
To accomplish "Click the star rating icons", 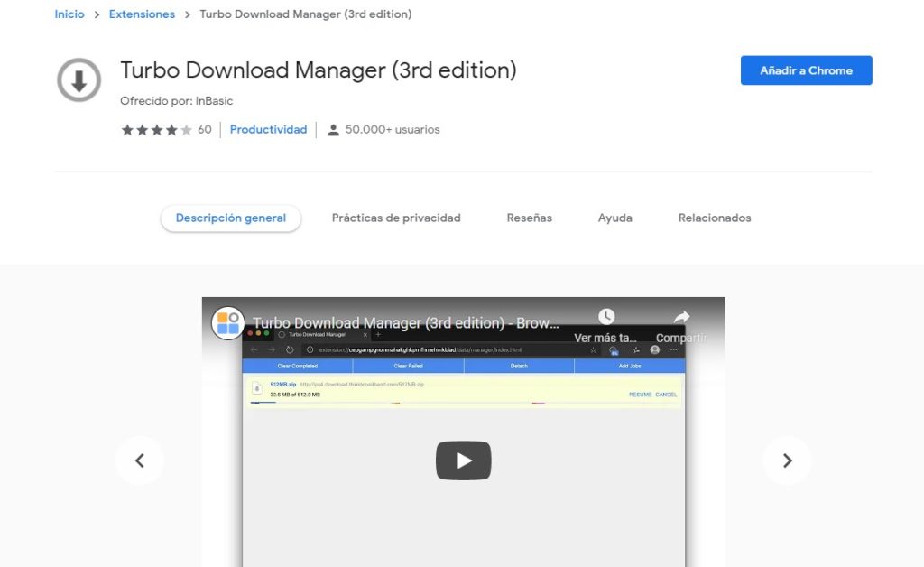I will coord(156,130).
